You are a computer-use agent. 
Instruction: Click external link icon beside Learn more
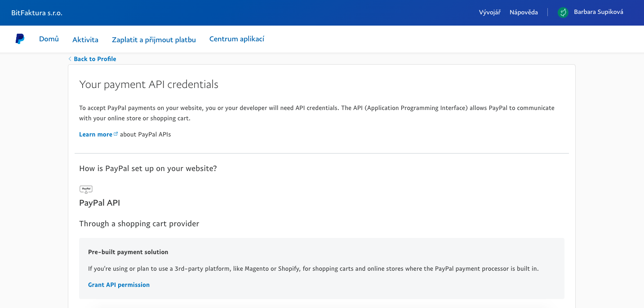[116, 134]
